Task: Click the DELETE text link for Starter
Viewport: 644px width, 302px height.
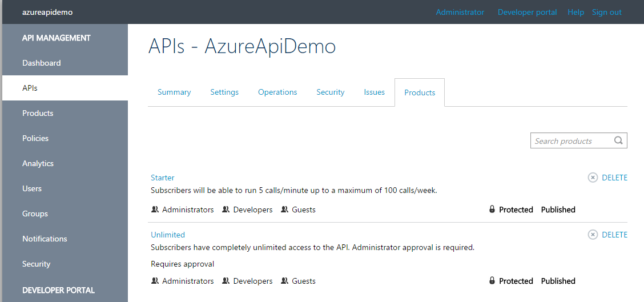Action: [x=614, y=178]
